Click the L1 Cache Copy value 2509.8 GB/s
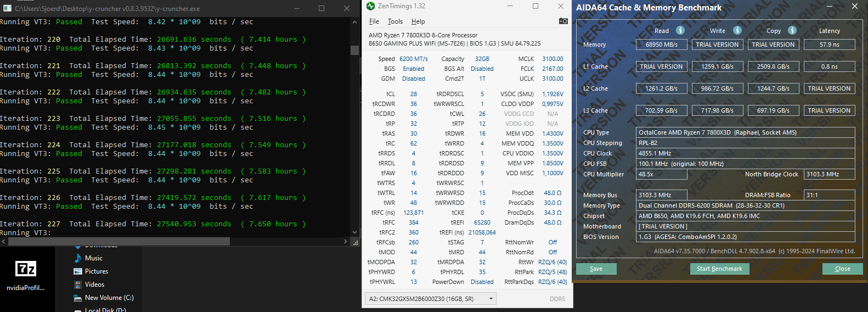Screen dimensions: 868x312 pyautogui.click(x=774, y=66)
